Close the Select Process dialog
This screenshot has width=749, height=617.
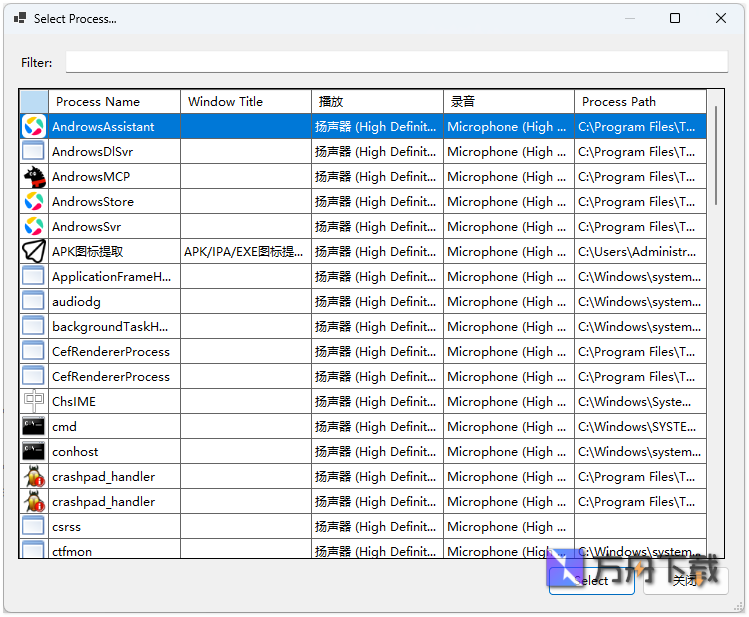click(x=721, y=18)
